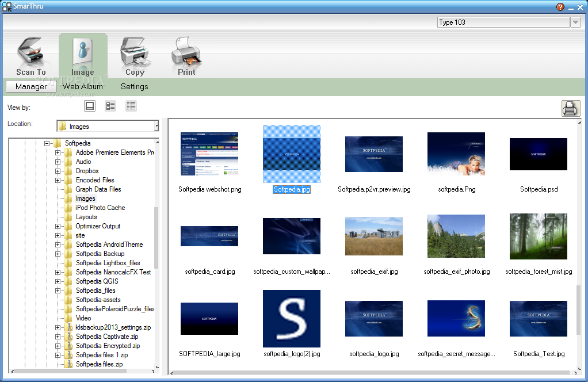Expand the Adobe Premiere Elements folder

(58, 152)
